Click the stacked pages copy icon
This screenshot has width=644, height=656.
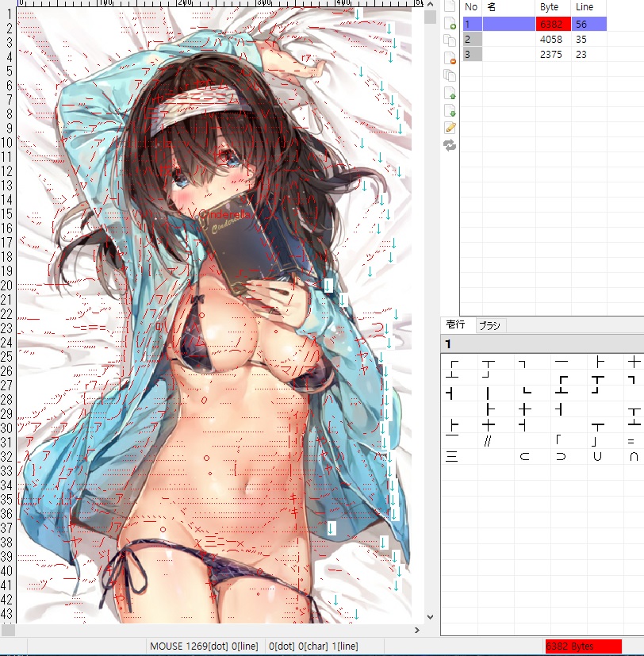click(450, 75)
